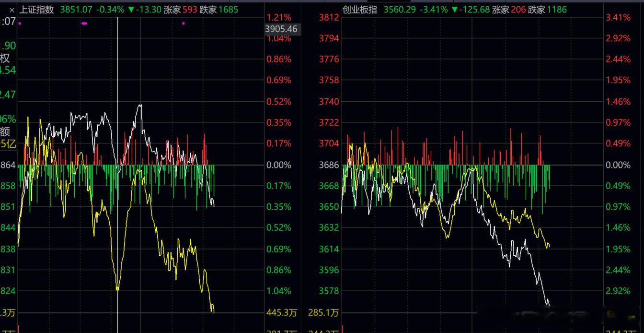
Task: Select the 上证指数 price value 3851.07
Action: (76, 9)
